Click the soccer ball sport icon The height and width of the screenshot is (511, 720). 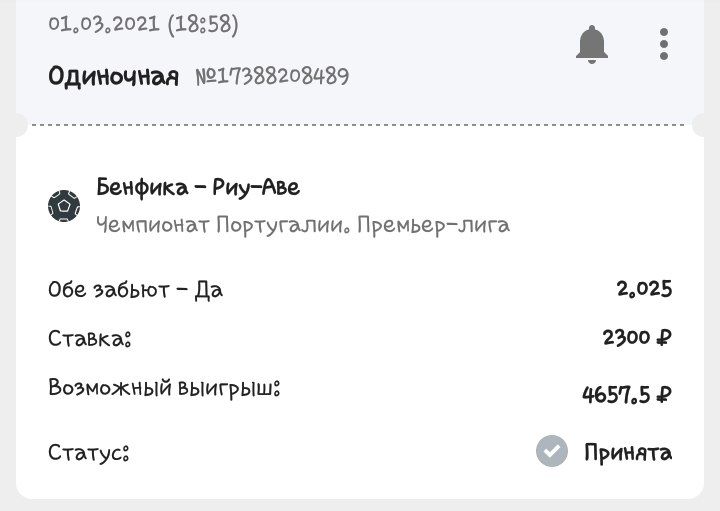pyautogui.click(x=64, y=206)
